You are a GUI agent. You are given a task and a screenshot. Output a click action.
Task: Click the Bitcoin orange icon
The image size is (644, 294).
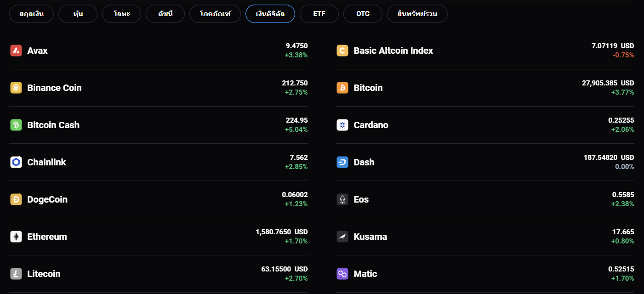[342, 88]
